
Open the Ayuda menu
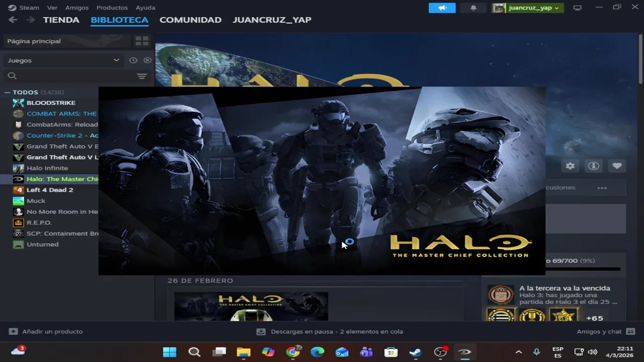(145, 8)
